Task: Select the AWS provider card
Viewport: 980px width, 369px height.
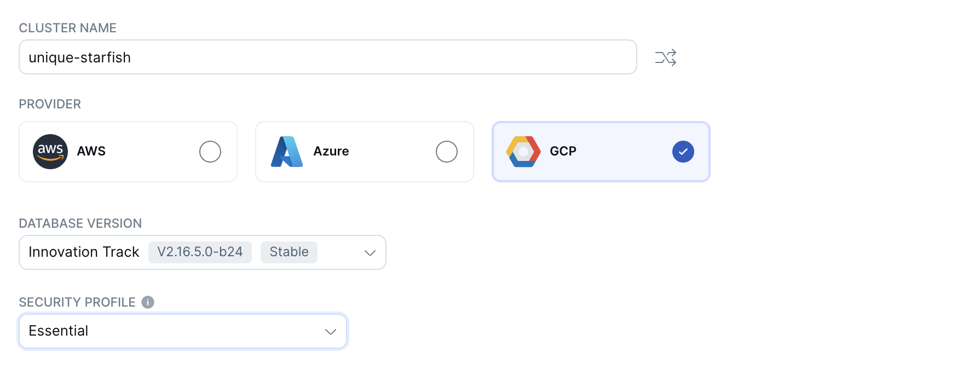Action: tap(128, 152)
